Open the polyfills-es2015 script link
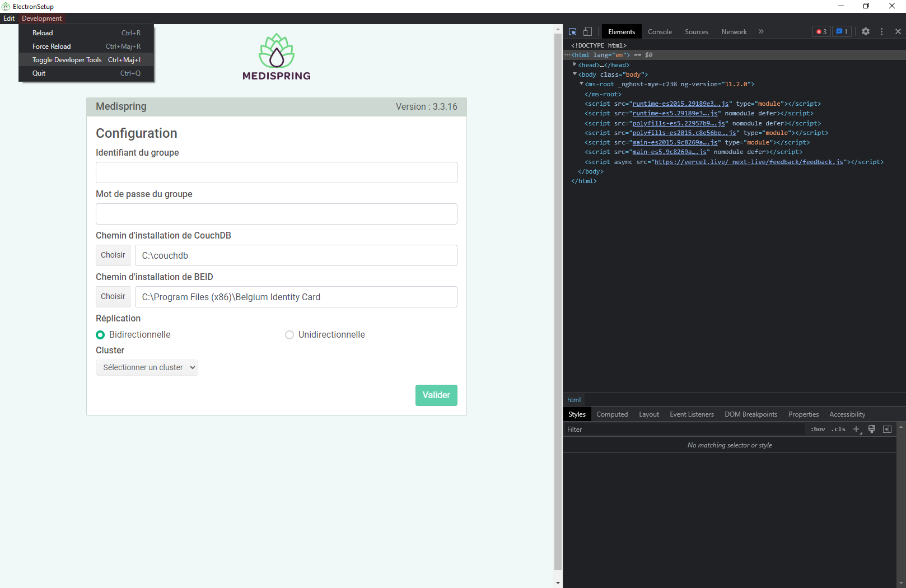 tap(684, 133)
